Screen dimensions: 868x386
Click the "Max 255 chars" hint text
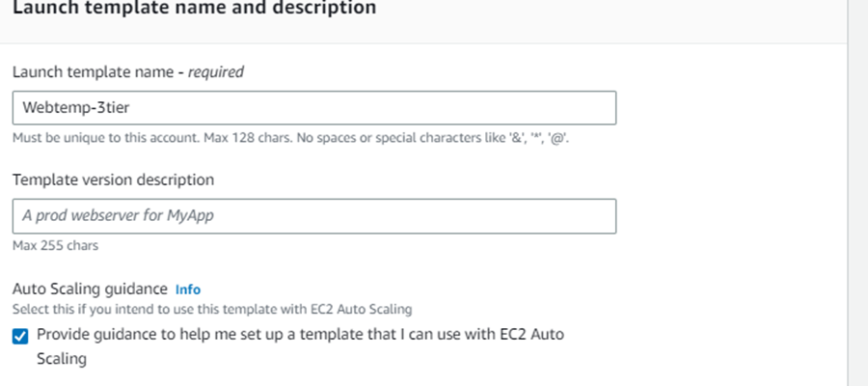point(55,246)
